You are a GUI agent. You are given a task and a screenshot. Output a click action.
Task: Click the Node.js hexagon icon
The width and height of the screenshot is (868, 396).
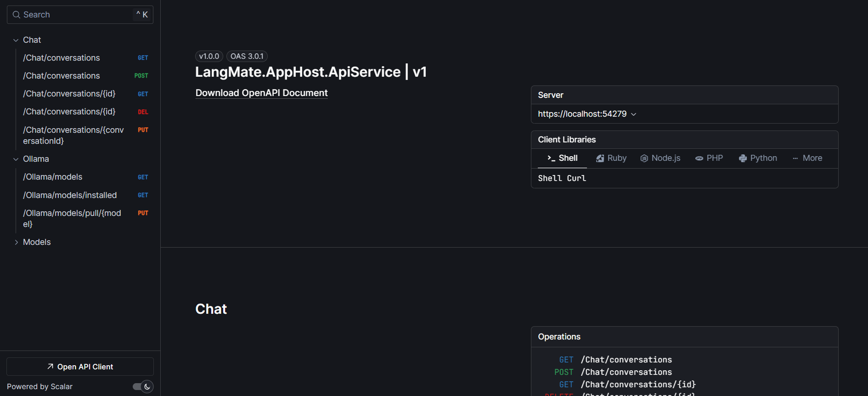644,158
